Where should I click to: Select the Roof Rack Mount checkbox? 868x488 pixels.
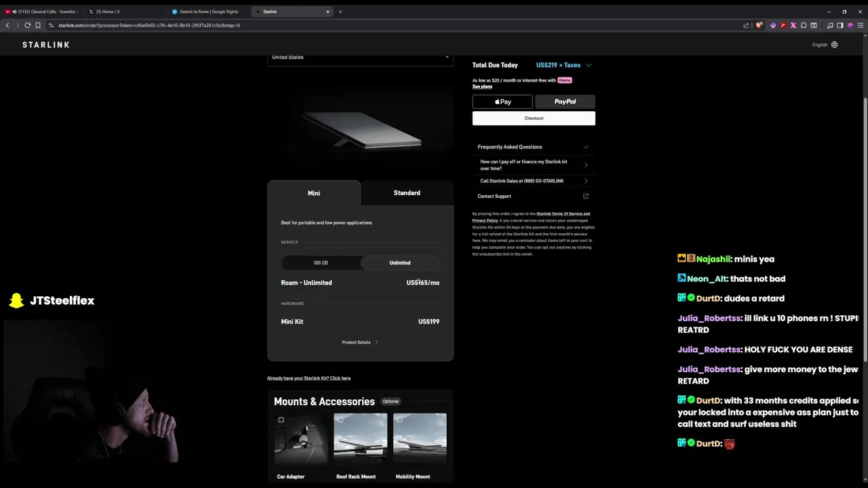click(340, 420)
